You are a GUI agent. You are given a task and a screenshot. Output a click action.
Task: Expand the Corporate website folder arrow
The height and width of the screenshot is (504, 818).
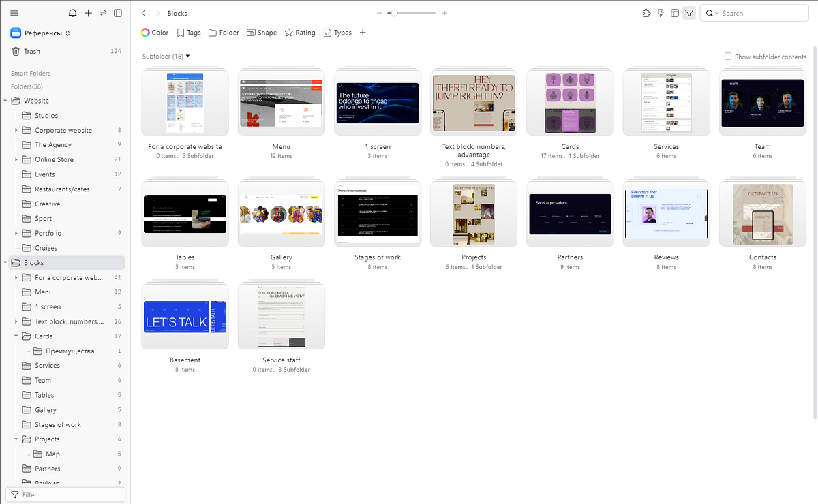(17, 130)
